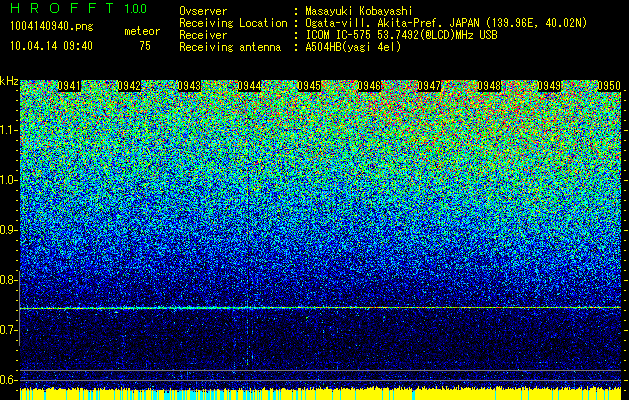Image resolution: width=629 pixels, height=400 pixels.
Task: Click the ICOM IC-575 53.7492 MHz USB text
Action: click(402, 35)
